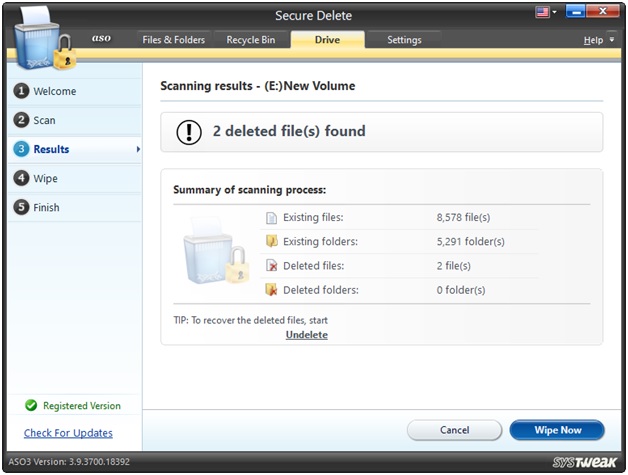Click the Existing files document icon

(271, 218)
